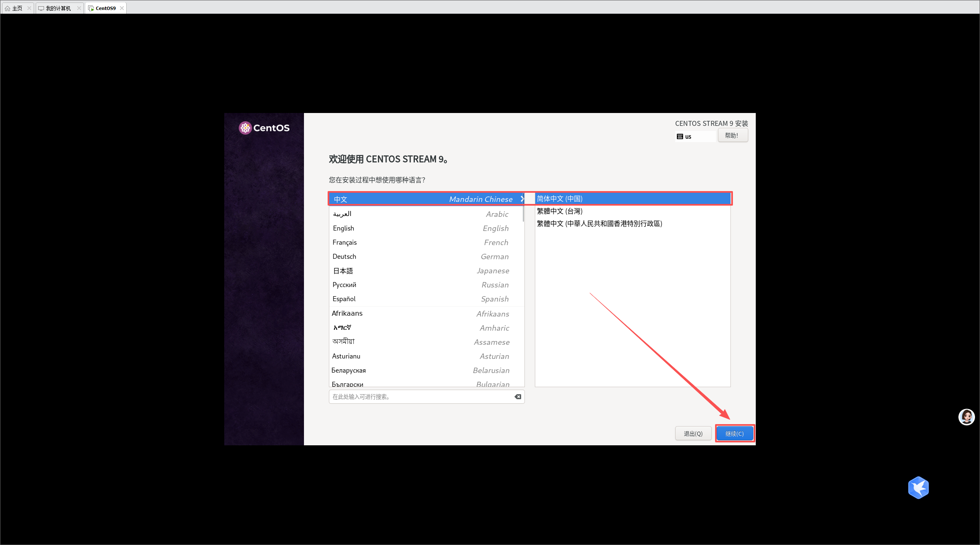Select 简体中文 (中国) locale

point(633,199)
